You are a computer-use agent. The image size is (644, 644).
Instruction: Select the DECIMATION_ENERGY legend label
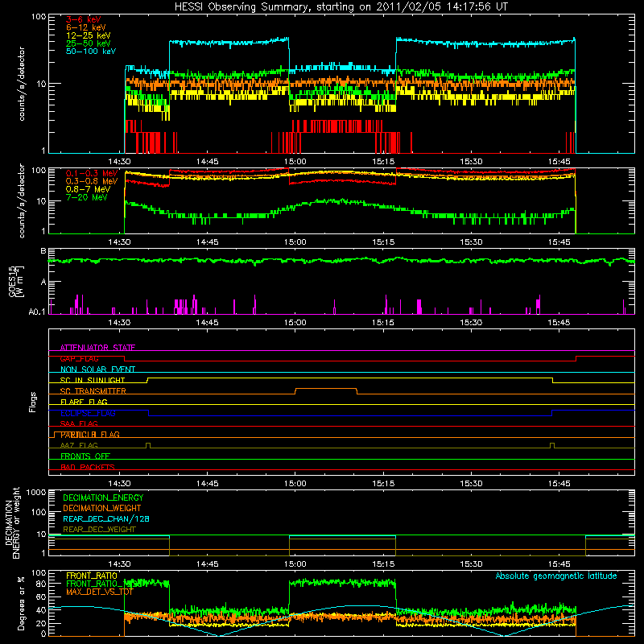click(x=103, y=497)
